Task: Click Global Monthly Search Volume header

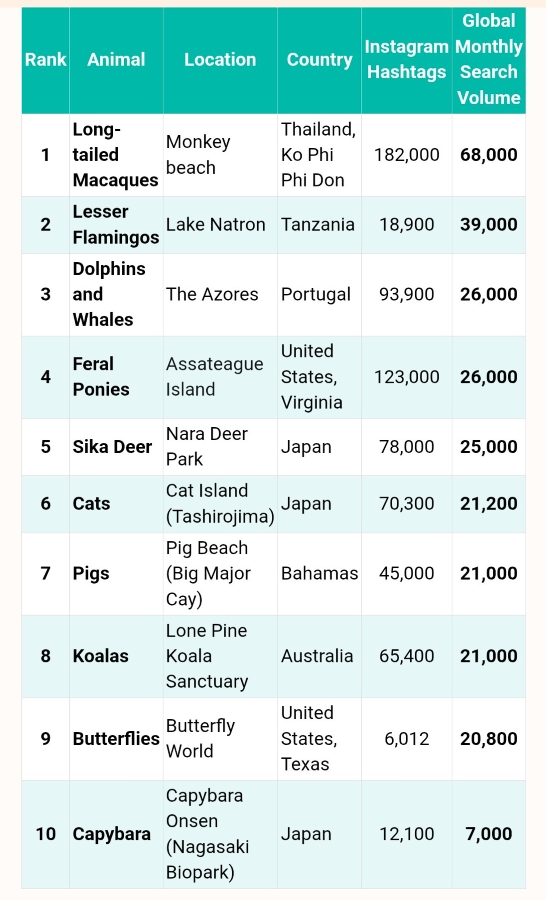Action: click(489, 60)
